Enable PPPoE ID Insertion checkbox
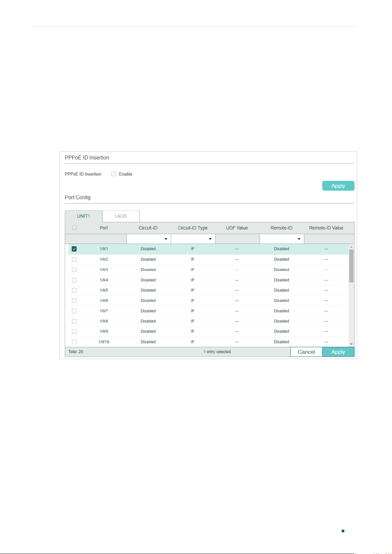392x554 pixels. click(x=114, y=174)
